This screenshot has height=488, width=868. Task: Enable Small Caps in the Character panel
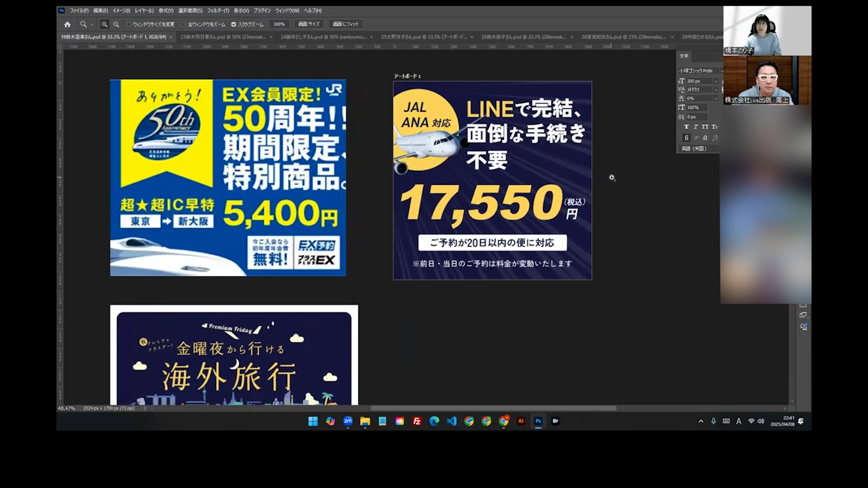[x=714, y=127]
